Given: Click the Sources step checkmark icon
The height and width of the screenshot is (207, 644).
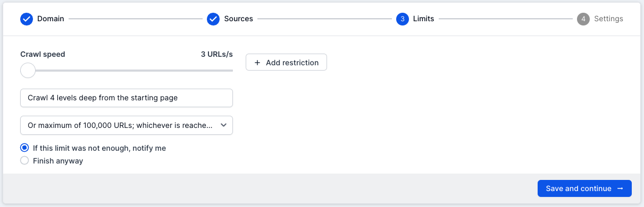Looking at the screenshot, I should pyautogui.click(x=213, y=19).
